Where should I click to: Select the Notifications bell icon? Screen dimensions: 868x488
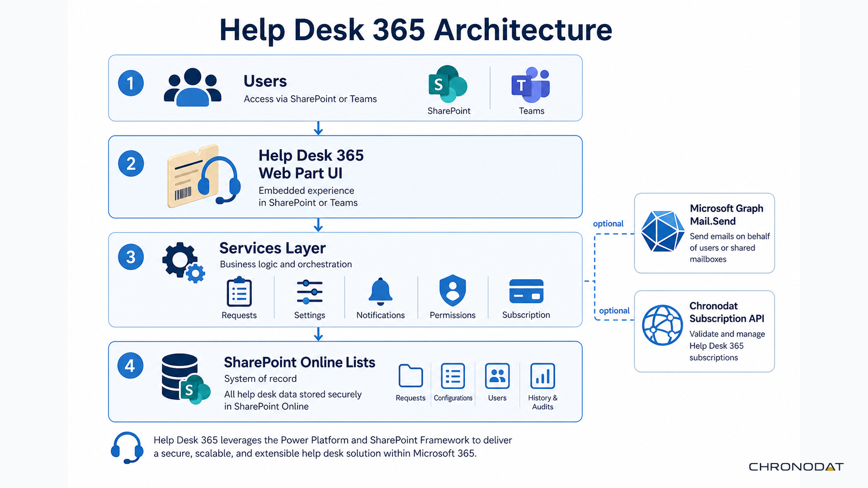380,292
